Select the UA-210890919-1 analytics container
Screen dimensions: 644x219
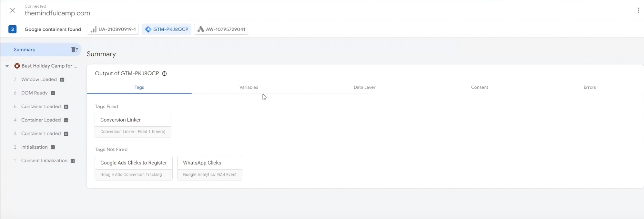coord(113,29)
